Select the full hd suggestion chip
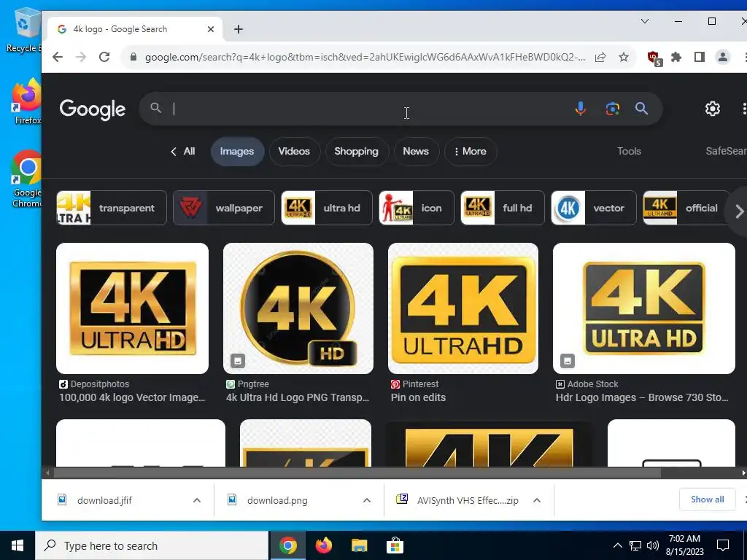 point(502,208)
